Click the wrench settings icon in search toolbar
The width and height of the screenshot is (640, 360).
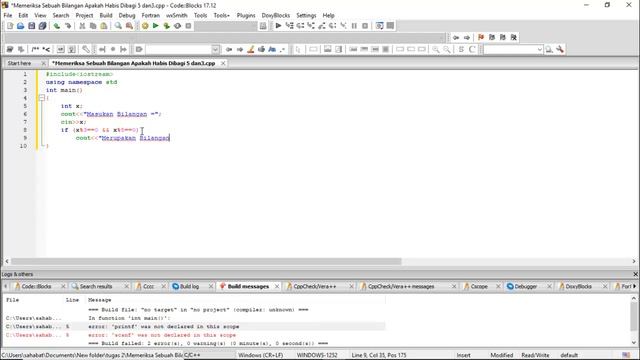coord(560,49)
